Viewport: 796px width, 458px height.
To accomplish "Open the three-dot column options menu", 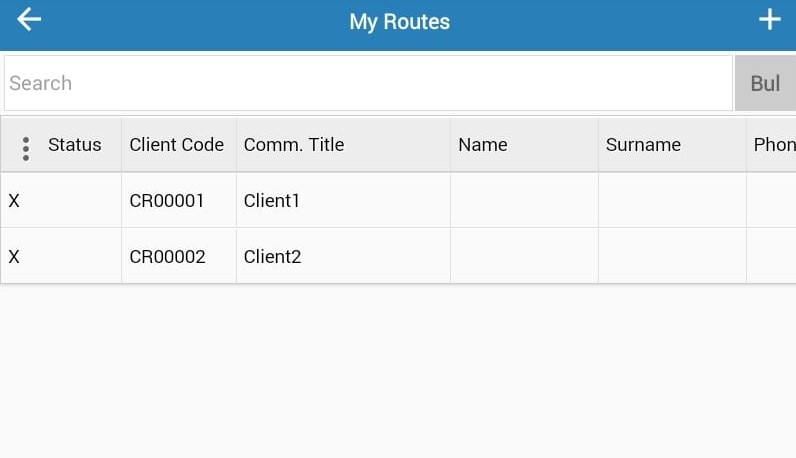I will (x=26, y=149).
